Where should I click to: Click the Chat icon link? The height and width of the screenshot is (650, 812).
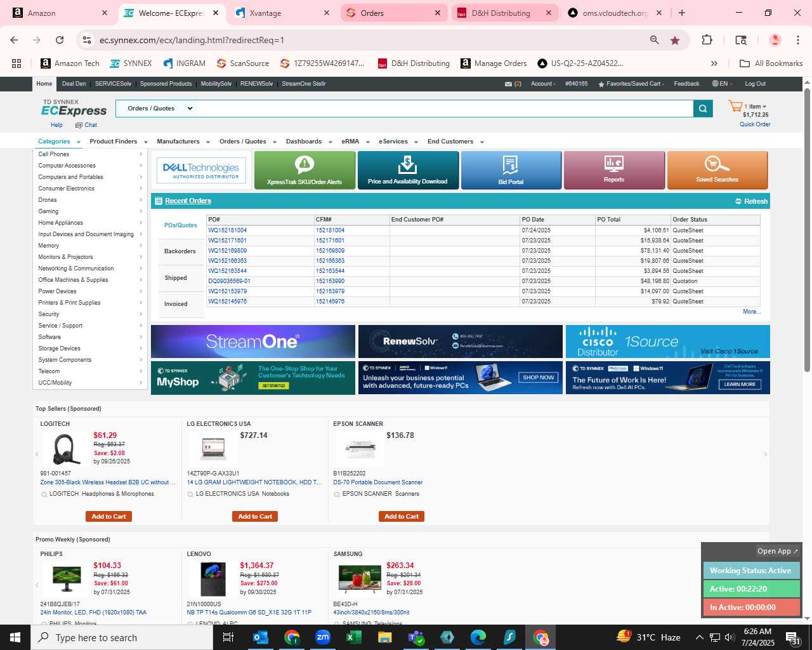coord(86,125)
